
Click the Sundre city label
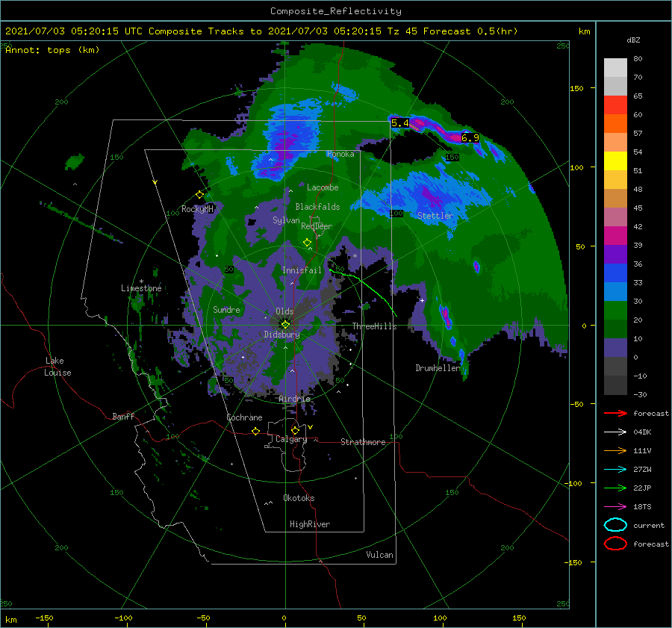[226, 309]
